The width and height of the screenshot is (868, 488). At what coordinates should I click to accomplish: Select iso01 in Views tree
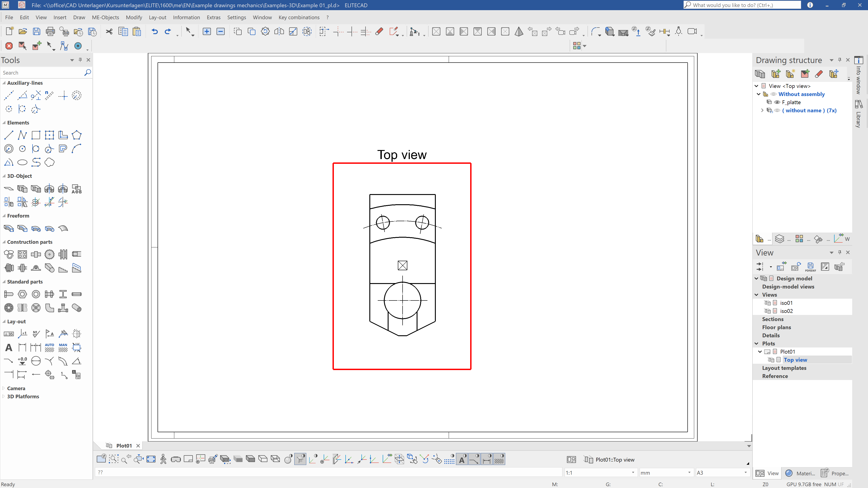pyautogui.click(x=786, y=303)
